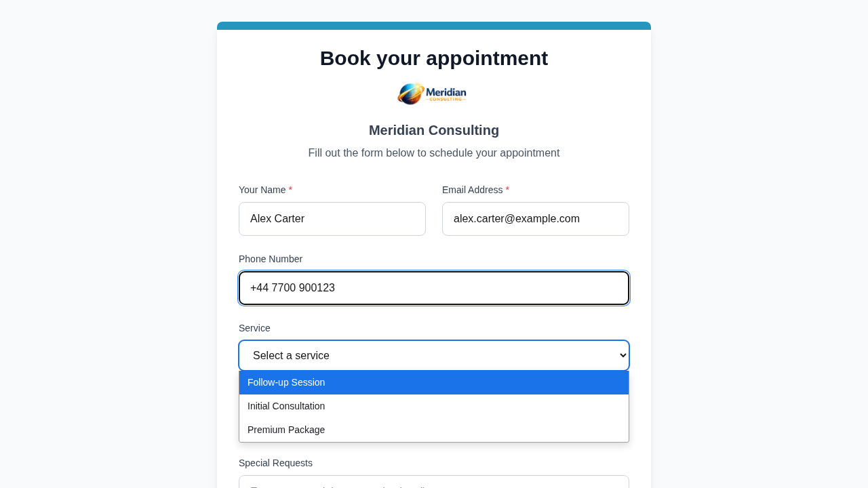Click the form instructions subtitle text
Image resolution: width=868 pixels, height=488 pixels.
pyautogui.click(x=433, y=153)
